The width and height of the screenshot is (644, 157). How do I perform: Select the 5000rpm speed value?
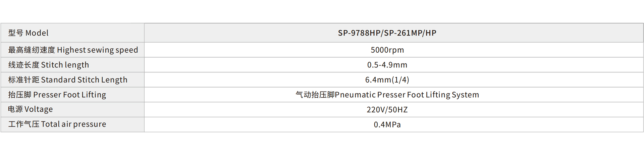click(387, 50)
